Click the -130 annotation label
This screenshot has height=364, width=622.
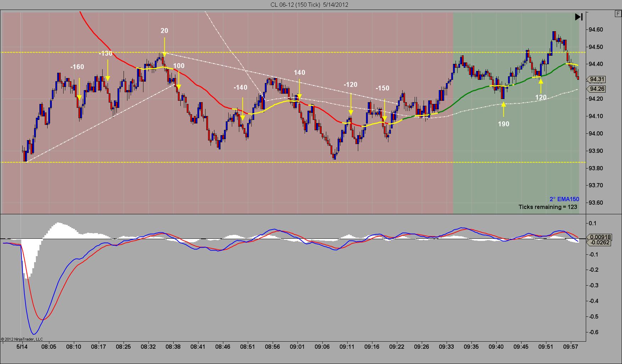pos(105,54)
